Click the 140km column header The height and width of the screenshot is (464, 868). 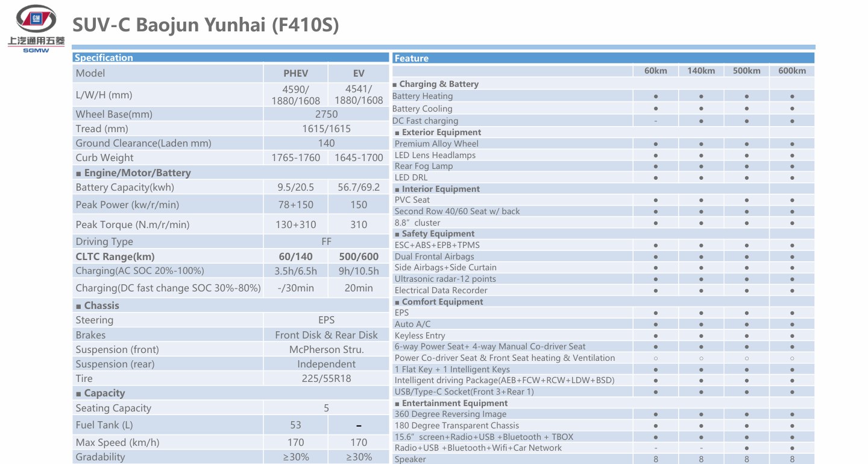(x=701, y=71)
